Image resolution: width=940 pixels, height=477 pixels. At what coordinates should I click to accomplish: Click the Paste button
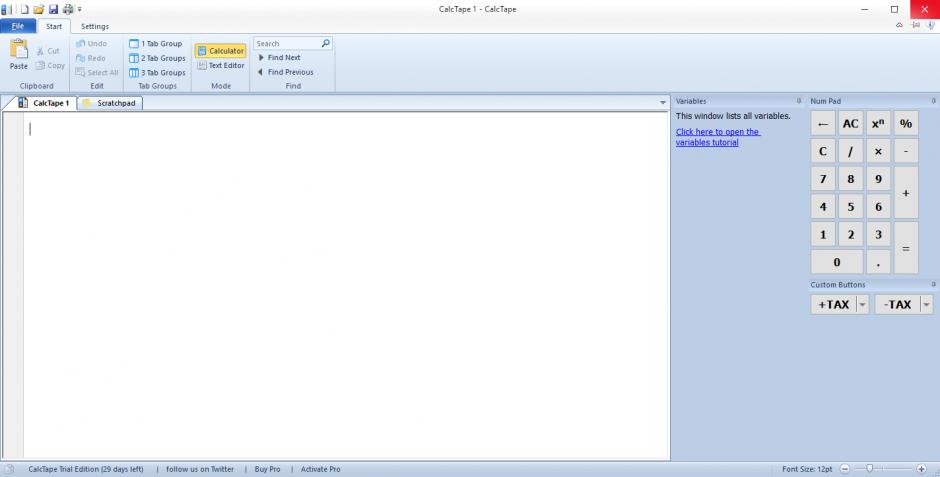pos(19,55)
